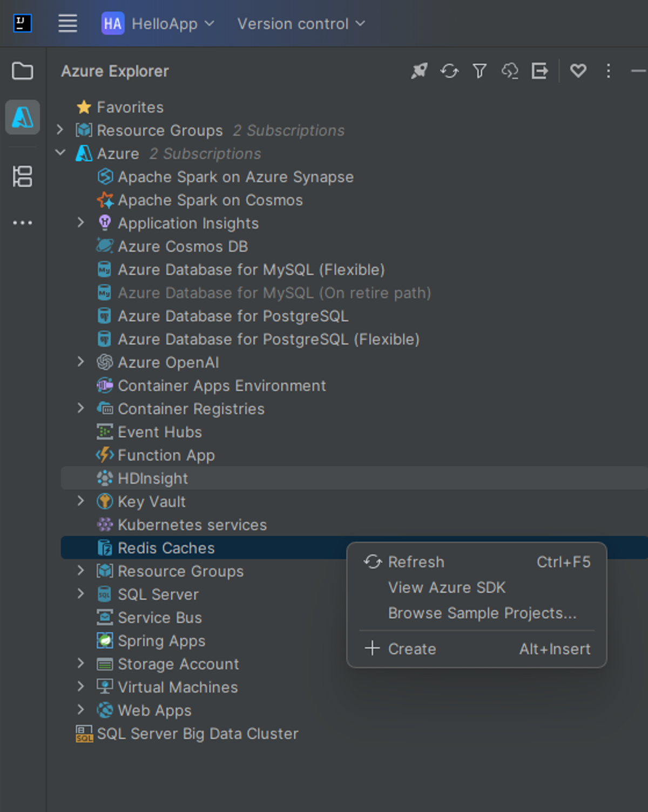Toggle the pin icon for Azure Explorer

pos(419,71)
